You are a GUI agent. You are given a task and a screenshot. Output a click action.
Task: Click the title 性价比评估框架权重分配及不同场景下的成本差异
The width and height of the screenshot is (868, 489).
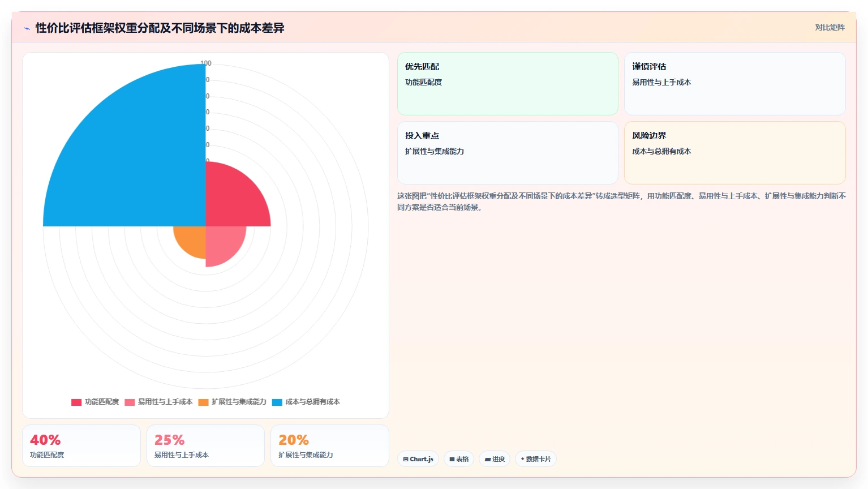pos(160,28)
